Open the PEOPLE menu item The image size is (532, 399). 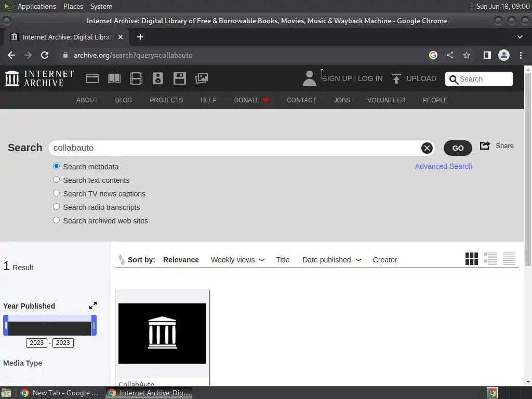435,100
